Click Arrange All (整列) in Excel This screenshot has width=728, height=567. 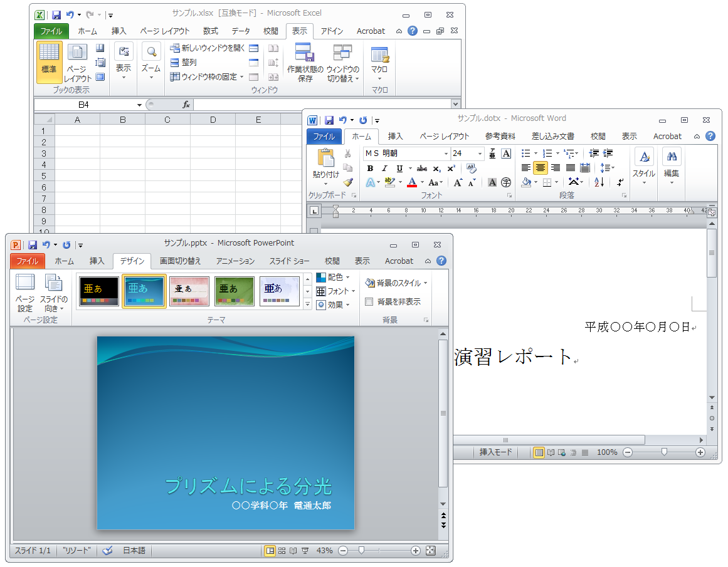183,62
